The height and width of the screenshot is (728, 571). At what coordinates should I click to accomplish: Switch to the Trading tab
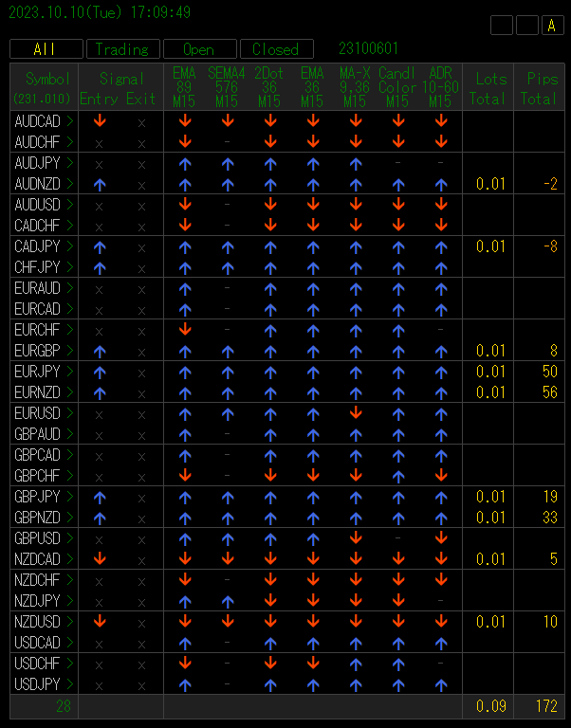point(123,48)
